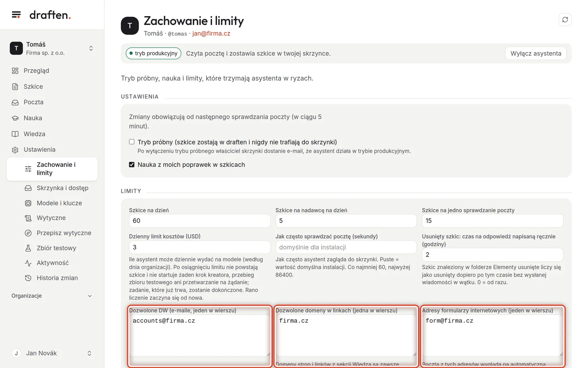Open Poczta via its inbox icon
588x368 pixels.
pos(15,102)
